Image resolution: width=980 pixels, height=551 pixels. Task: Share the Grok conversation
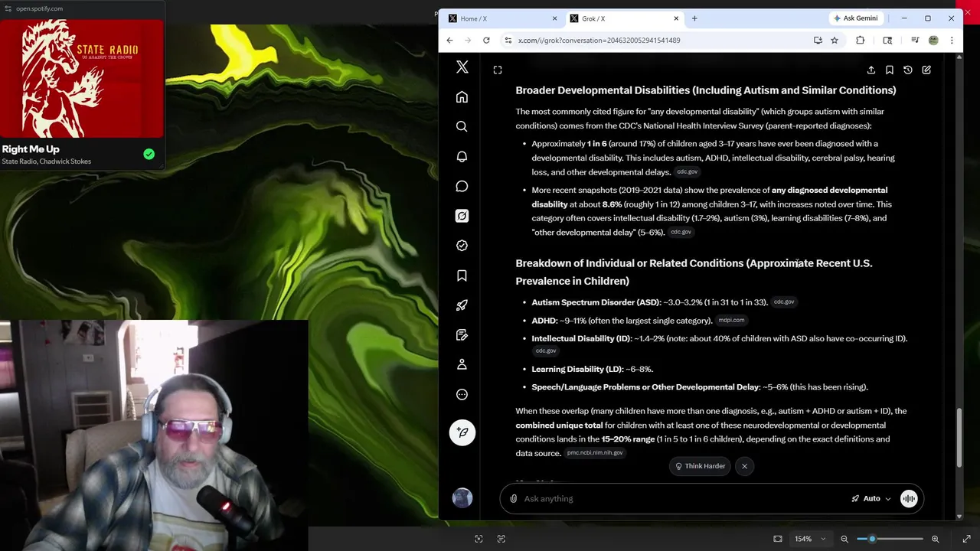[x=871, y=70]
